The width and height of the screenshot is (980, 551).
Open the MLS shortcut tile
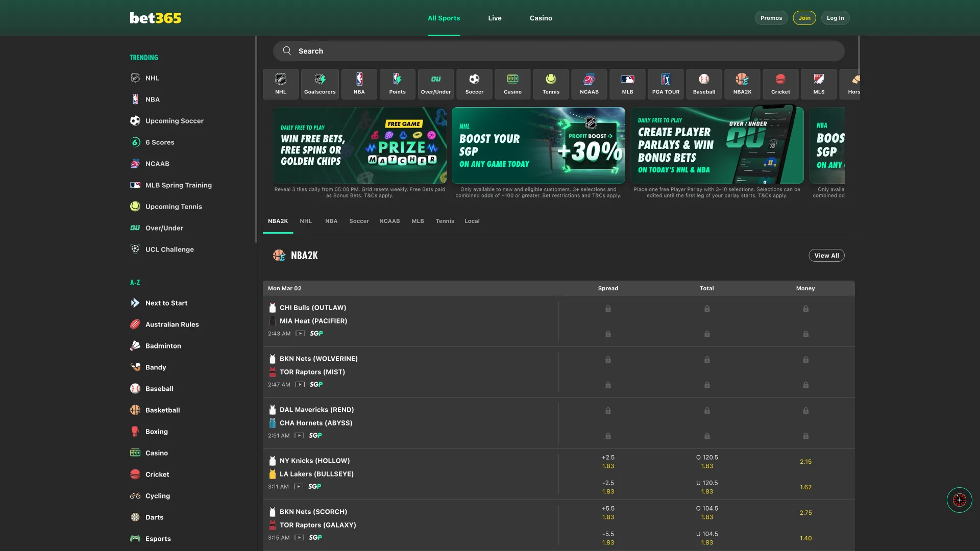(x=819, y=84)
